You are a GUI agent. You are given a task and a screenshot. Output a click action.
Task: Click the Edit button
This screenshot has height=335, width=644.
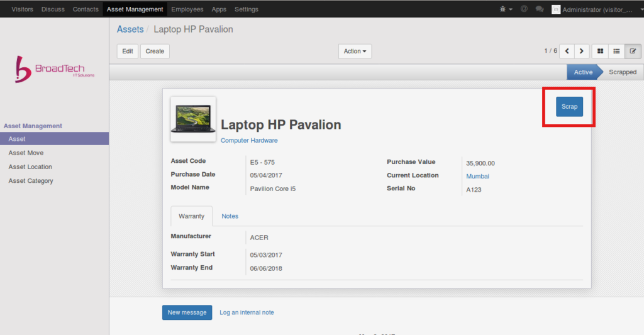tap(127, 52)
